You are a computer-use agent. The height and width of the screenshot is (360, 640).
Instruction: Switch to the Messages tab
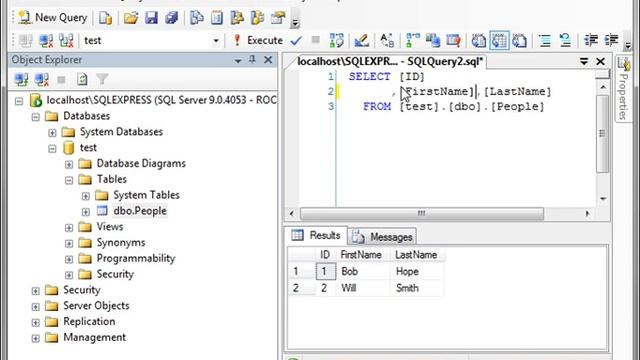click(x=382, y=237)
